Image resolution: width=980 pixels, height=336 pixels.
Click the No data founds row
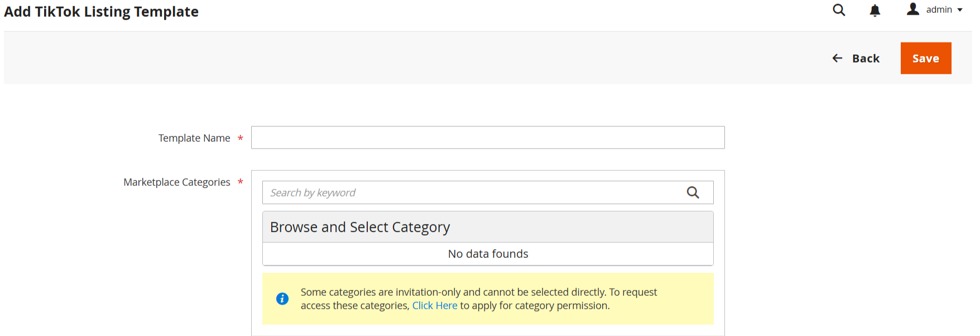click(x=487, y=254)
